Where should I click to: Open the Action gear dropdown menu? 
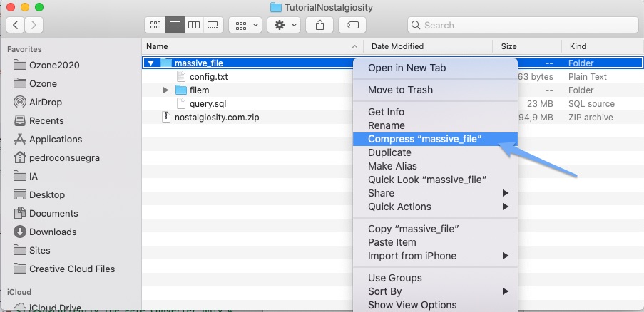(283, 25)
